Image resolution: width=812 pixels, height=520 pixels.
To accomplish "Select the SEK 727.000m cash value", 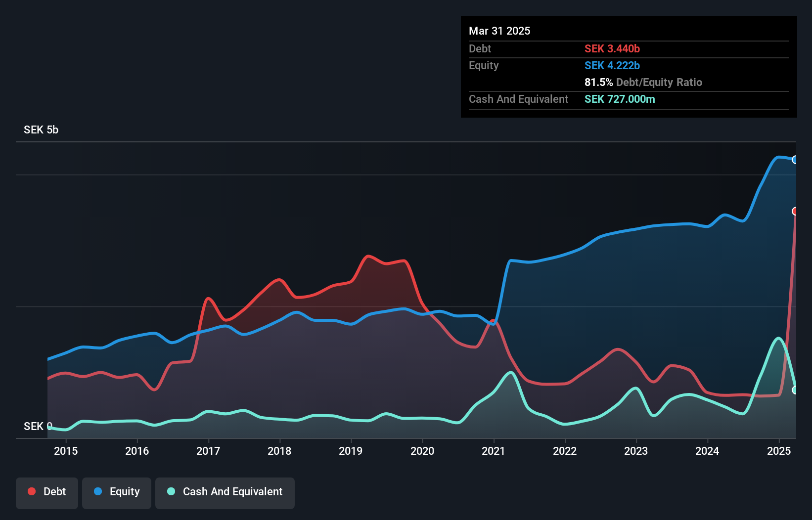I will click(x=620, y=99).
